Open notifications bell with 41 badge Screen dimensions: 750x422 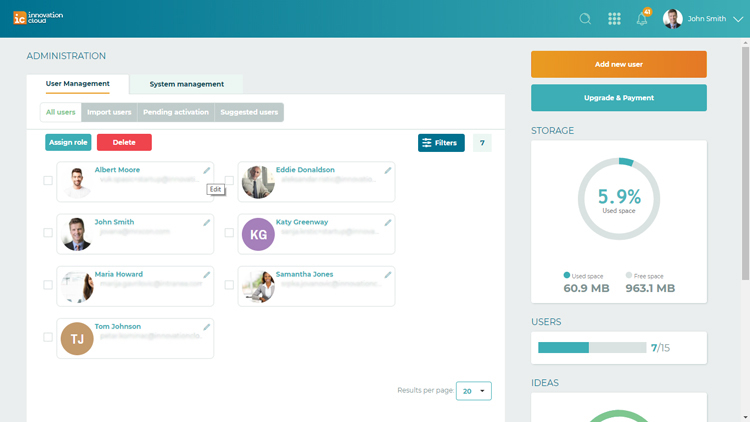coord(642,19)
